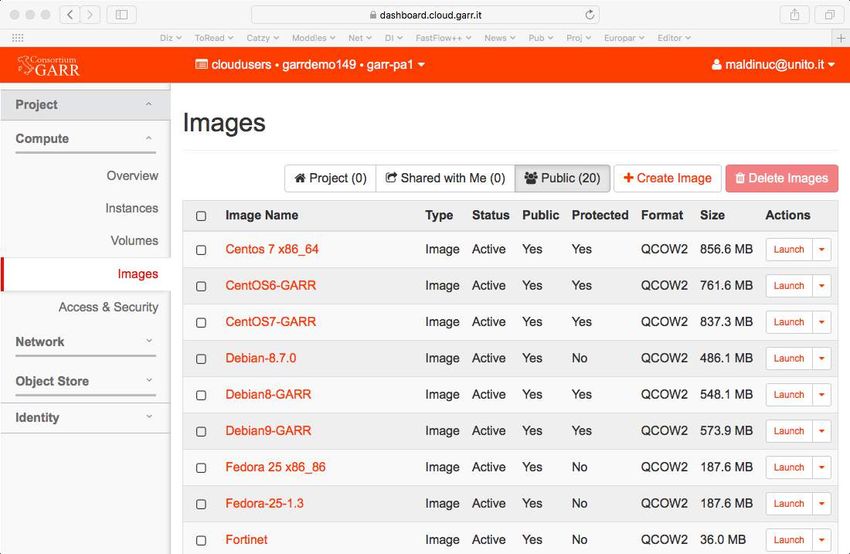850x554 pixels.
Task: Open actions dropdown for CentOS7-GARR
Action: (822, 322)
